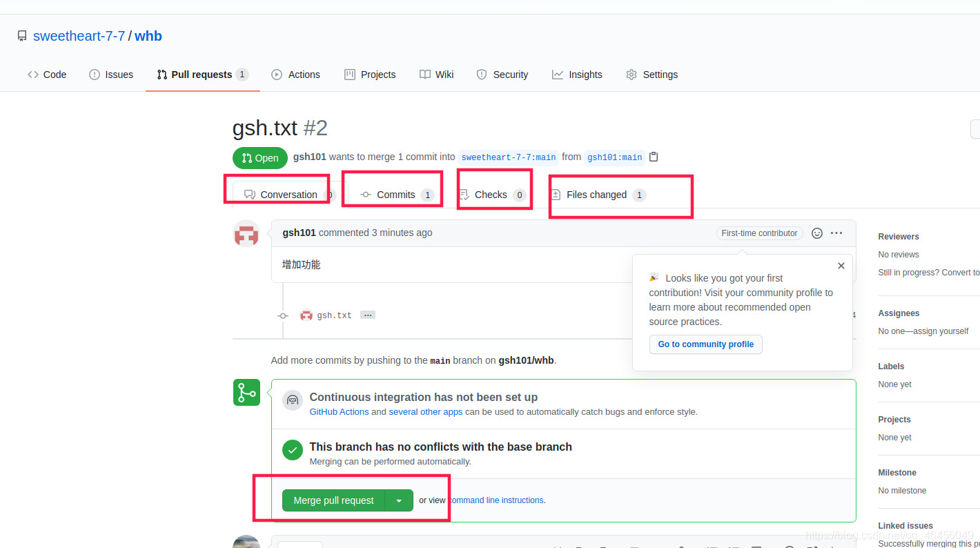Click the continuous integration robot icon

[x=293, y=400]
